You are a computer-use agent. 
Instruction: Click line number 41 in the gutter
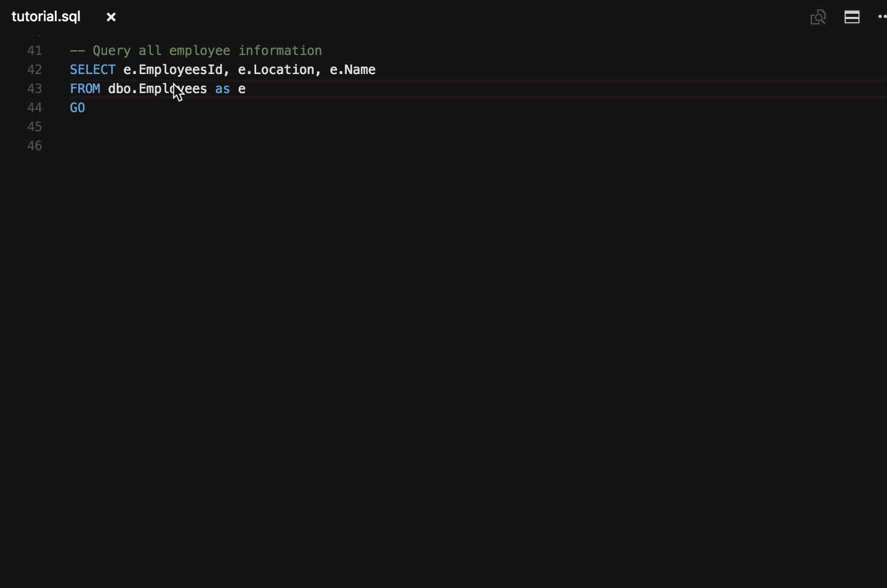coord(34,50)
